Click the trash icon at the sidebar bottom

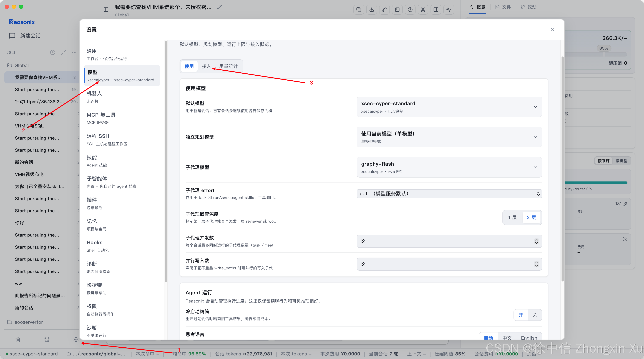point(18,340)
